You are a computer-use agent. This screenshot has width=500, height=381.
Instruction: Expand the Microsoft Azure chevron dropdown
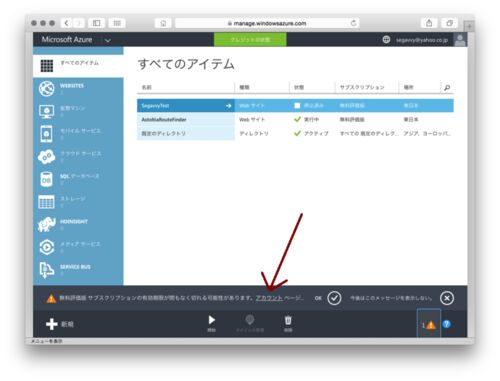[x=107, y=41]
